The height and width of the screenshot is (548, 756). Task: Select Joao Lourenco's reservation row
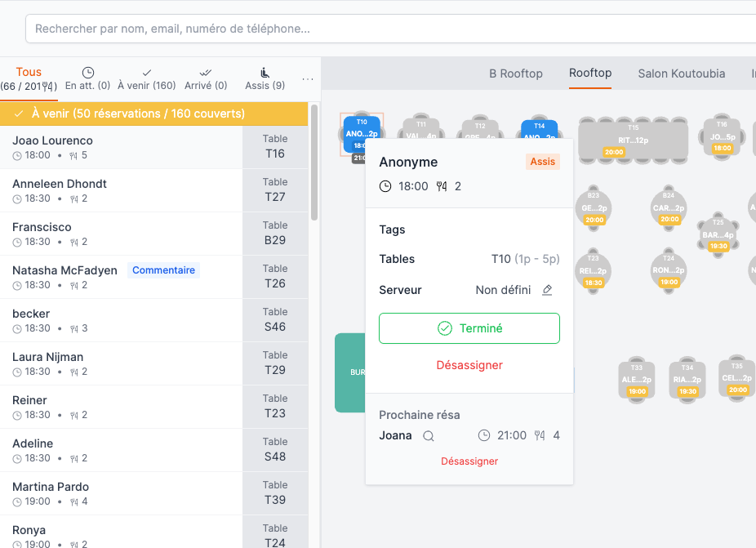click(x=122, y=147)
